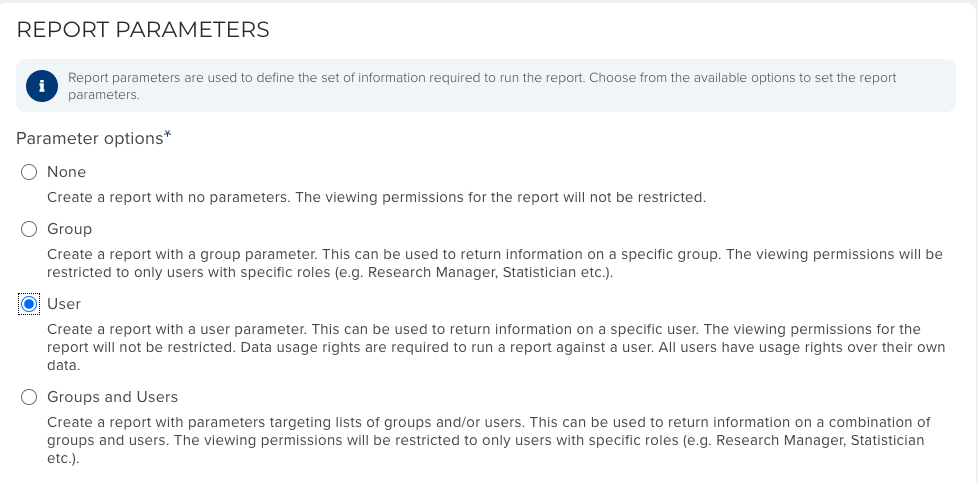
Task: Click the "Group" option label
Action: click(x=70, y=229)
